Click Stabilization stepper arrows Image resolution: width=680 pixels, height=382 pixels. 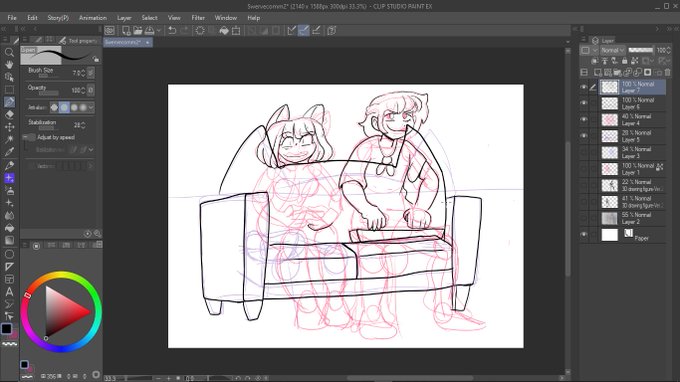click(x=83, y=125)
